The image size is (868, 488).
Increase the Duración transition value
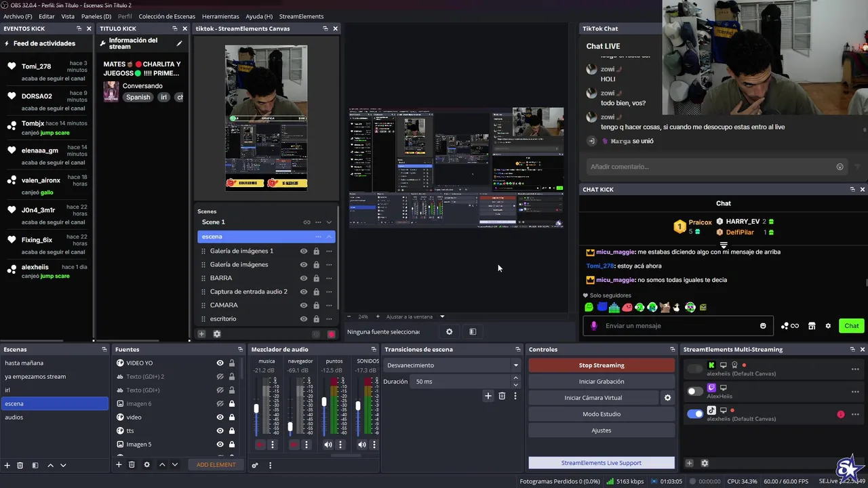515,378
